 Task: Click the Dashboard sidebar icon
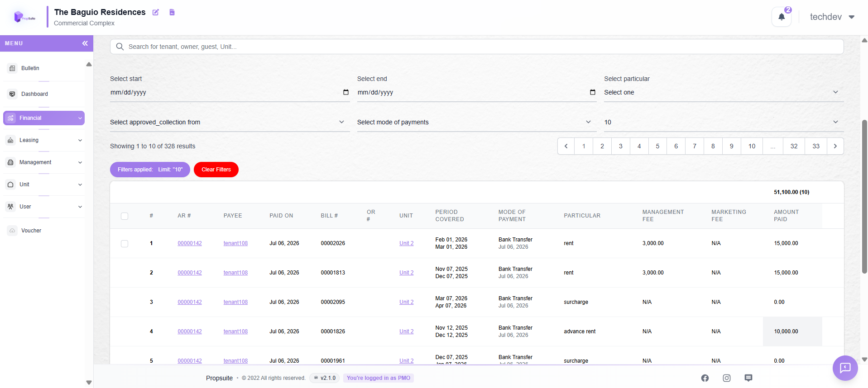click(x=12, y=94)
